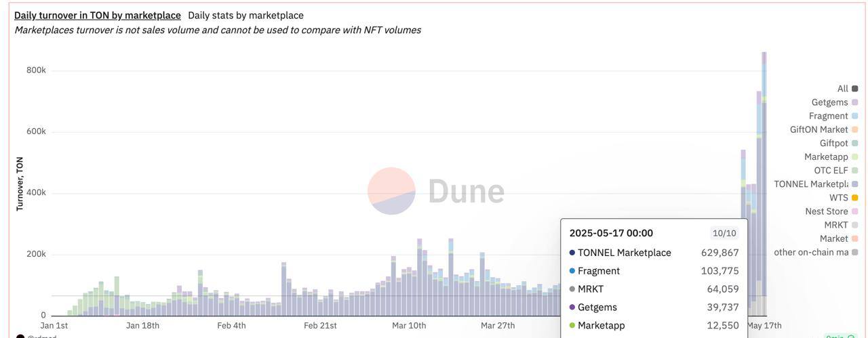Toggle Nest Store series in the legend
The width and height of the screenshot is (868, 338).
(831, 211)
